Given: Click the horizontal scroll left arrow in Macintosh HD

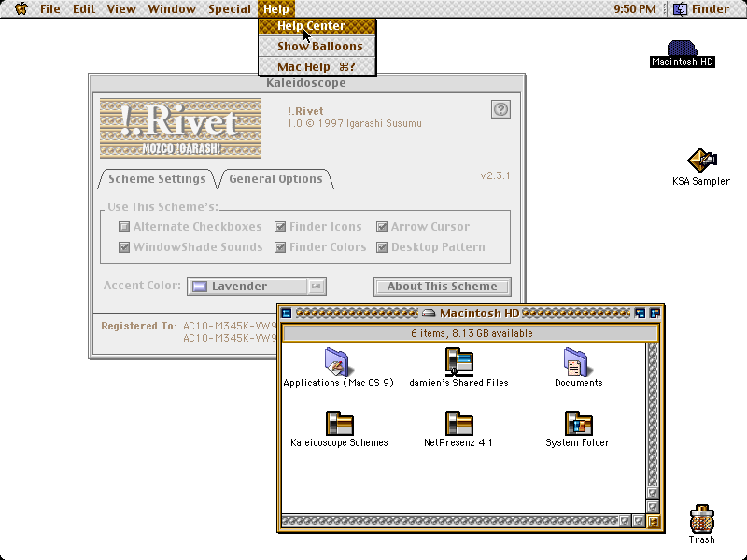Looking at the screenshot, I should point(625,522).
